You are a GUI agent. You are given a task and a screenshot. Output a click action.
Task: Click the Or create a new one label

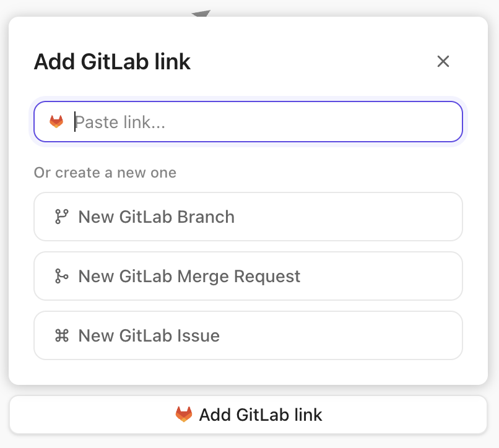(105, 172)
